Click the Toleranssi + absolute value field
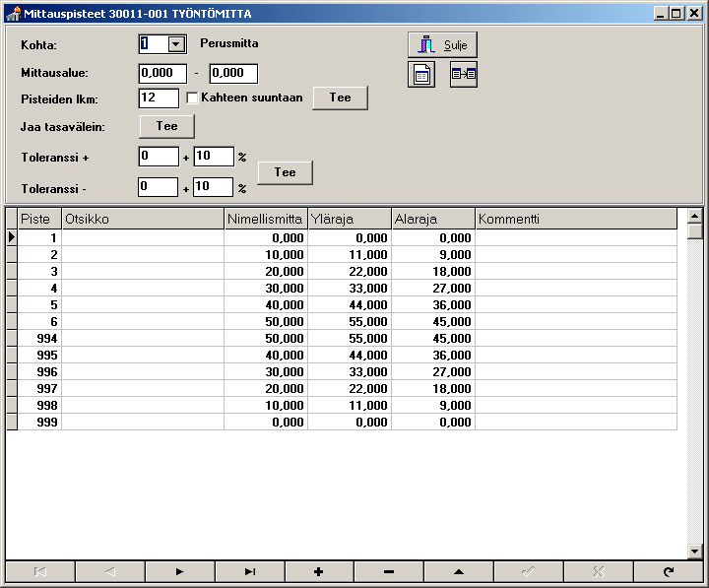Viewport: 709px width, 588px height. click(x=159, y=157)
